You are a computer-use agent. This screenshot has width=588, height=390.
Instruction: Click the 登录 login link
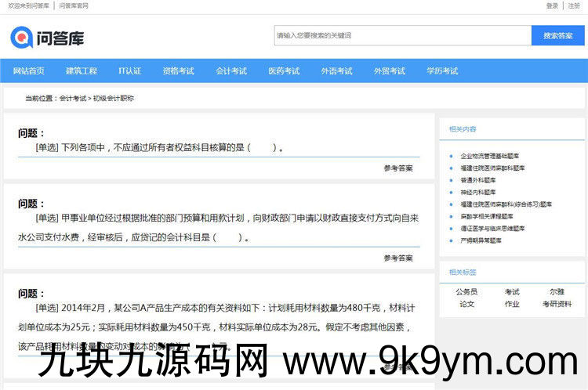pos(552,5)
